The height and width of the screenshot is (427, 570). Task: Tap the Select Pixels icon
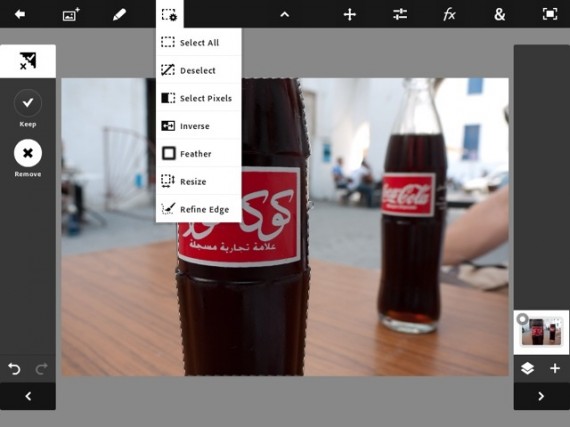pyautogui.click(x=168, y=98)
